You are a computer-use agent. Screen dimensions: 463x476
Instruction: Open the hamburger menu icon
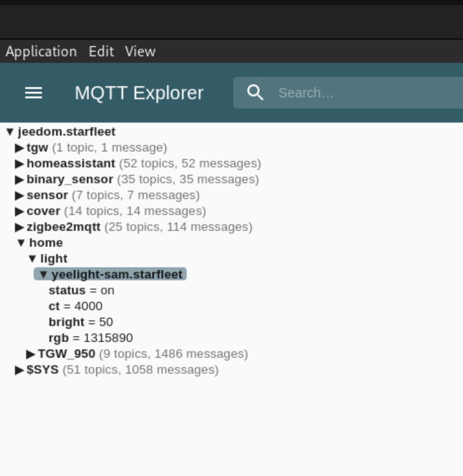(34, 93)
